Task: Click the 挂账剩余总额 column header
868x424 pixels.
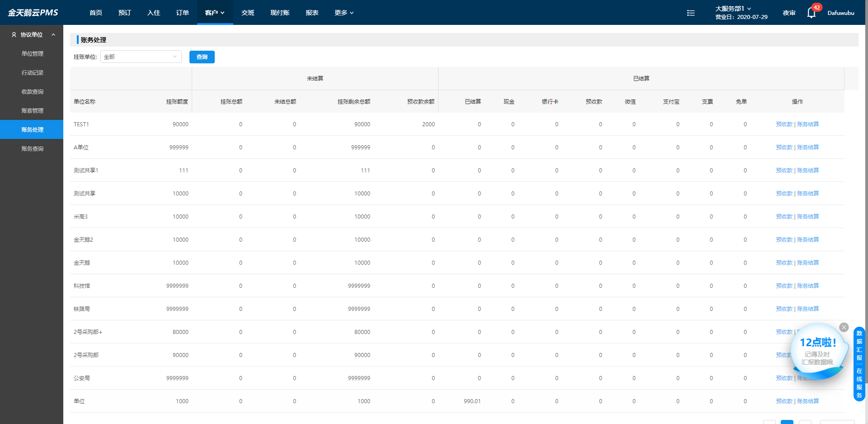Action: pos(354,101)
